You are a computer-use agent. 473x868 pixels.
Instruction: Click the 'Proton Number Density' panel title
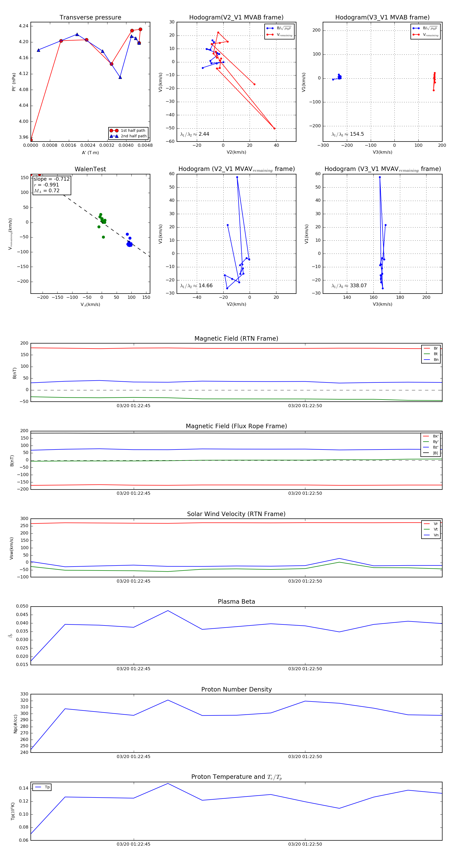(236, 689)
